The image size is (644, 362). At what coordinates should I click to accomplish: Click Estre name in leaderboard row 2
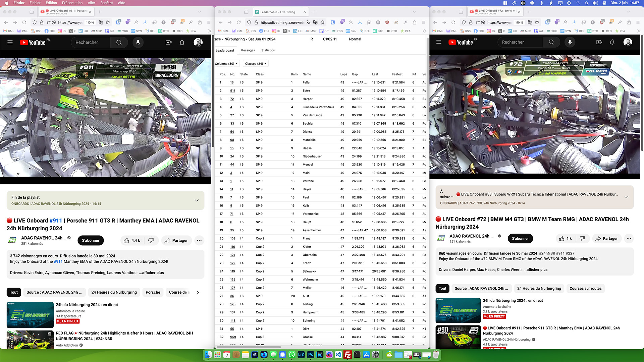[x=306, y=91]
